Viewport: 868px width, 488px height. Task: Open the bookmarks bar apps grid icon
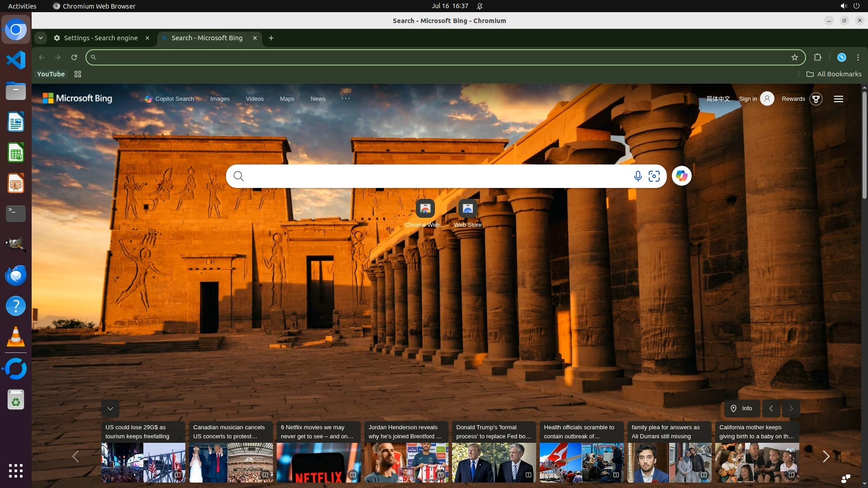pos(78,74)
